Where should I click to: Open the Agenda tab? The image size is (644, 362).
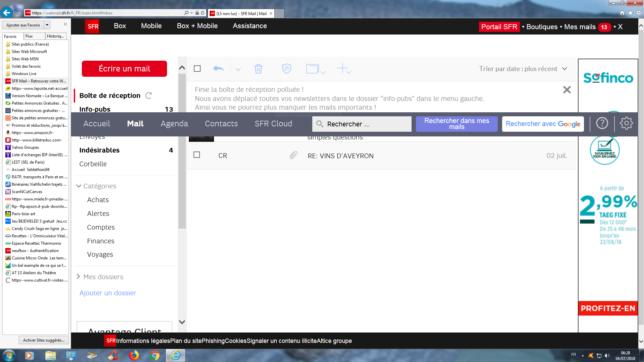click(174, 124)
